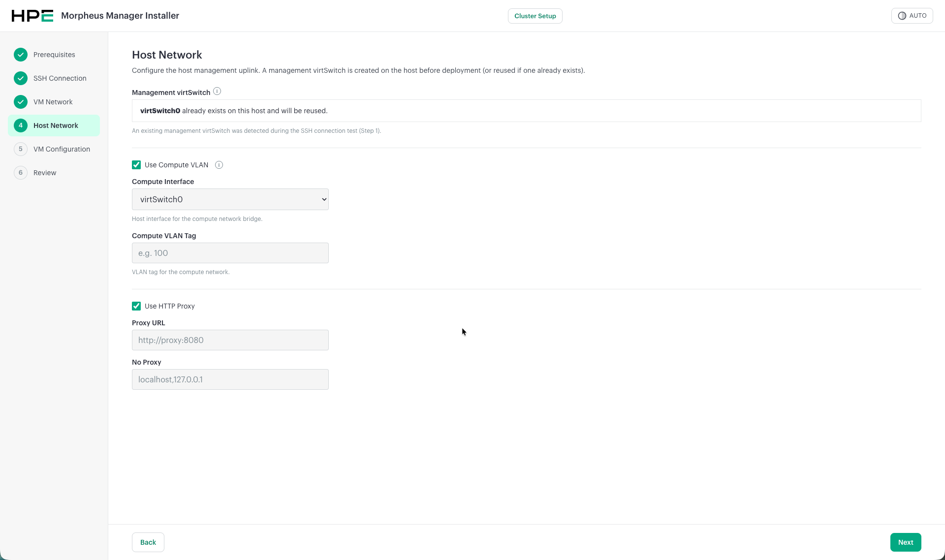The height and width of the screenshot is (560, 945).
Task: Click the info icon beside Use Compute VLAN
Action: (x=219, y=165)
